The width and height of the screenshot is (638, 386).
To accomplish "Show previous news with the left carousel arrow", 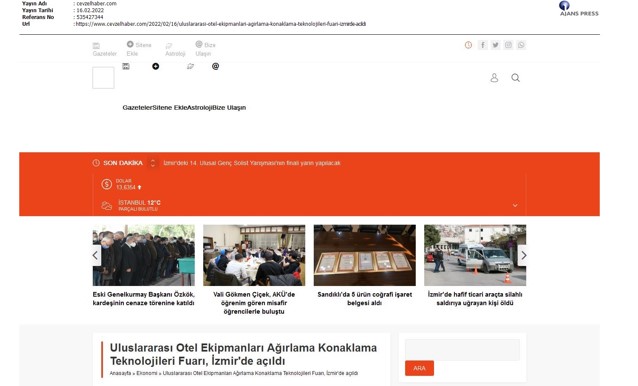I will tap(96, 255).
